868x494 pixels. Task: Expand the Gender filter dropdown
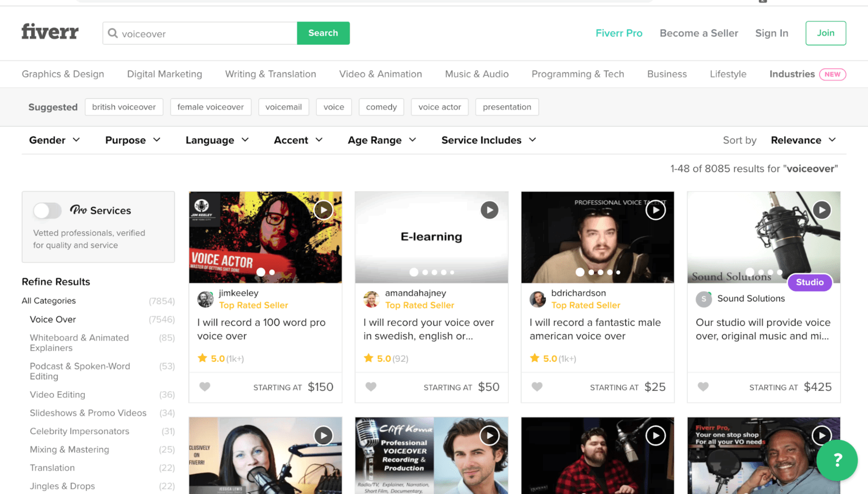pyautogui.click(x=54, y=140)
